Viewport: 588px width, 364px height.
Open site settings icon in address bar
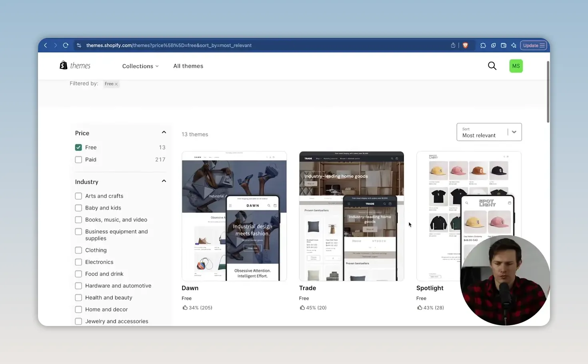coord(79,45)
